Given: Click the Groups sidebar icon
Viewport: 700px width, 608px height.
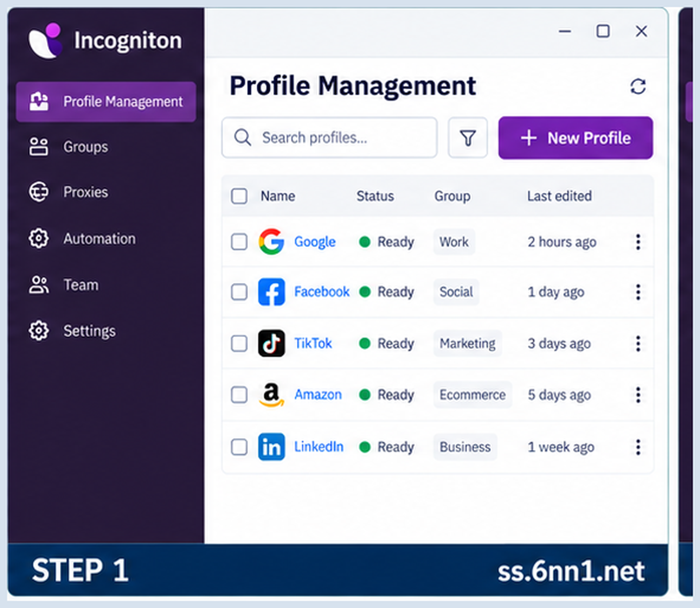Looking at the screenshot, I should click(x=39, y=147).
